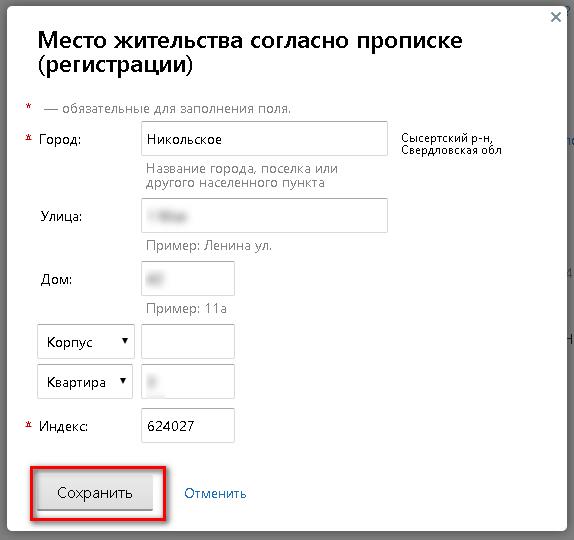This screenshot has width=574, height=540.
Task: Click the Дом house number field
Action: pyautogui.click(x=188, y=279)
